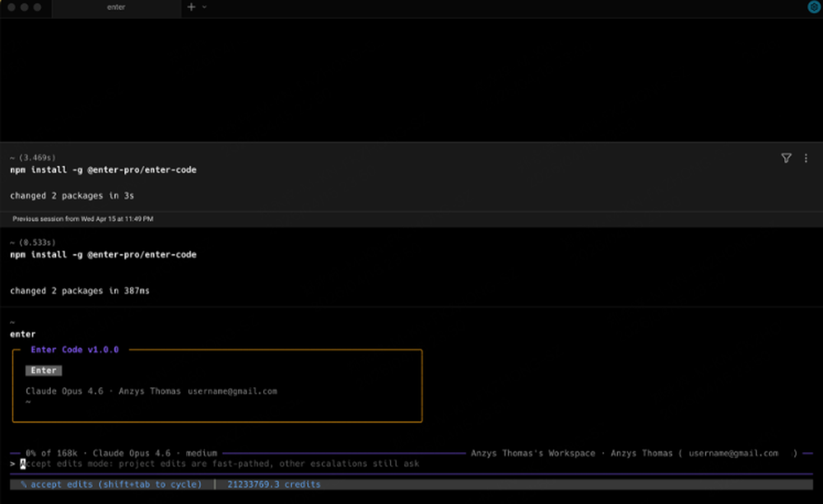Click "Anzys Thomas's Workspace" status text
The height and width of the screenshot is (504, 823).
coord(532,453)
